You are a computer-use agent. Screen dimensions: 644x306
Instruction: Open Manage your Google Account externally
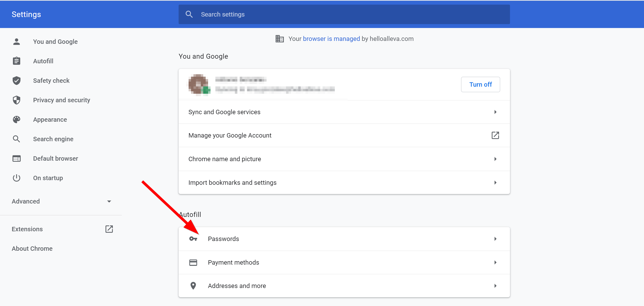pyautogui.click(x=496, y=135)
